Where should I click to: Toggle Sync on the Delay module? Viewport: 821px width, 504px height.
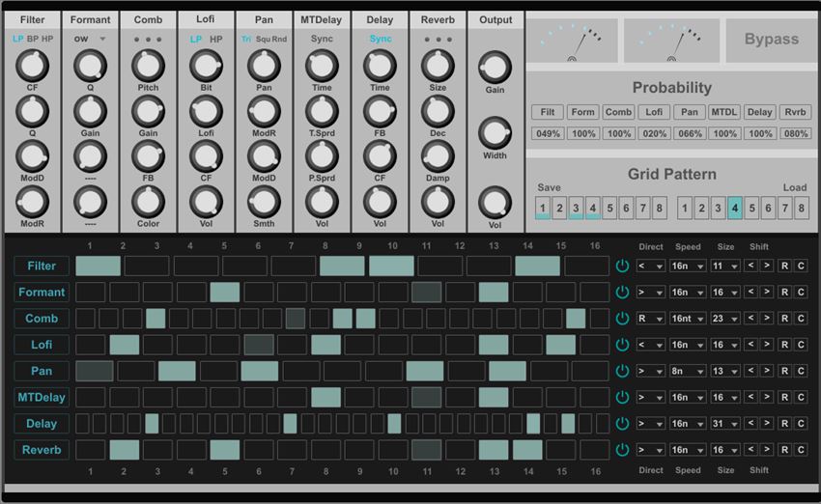pyautogui.click(x=380, y=40)
